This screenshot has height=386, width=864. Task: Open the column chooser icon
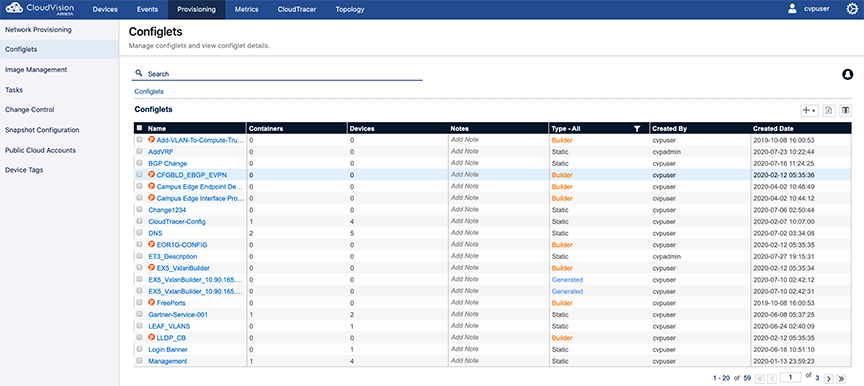click(x=846, y=111)
